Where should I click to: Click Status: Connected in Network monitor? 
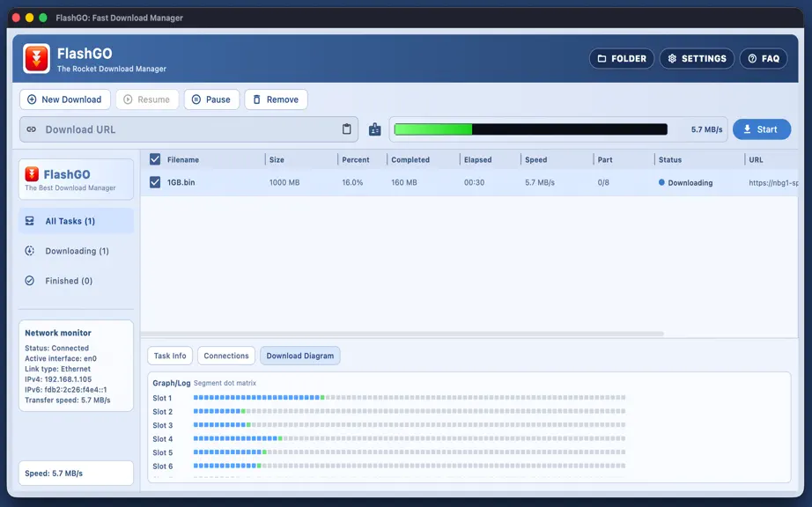tap(56, 349)
